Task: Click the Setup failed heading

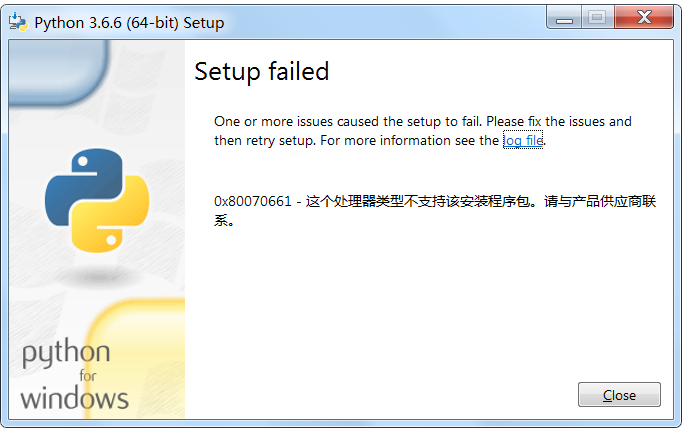Action: pyautogui.click(x=262, y=71)
